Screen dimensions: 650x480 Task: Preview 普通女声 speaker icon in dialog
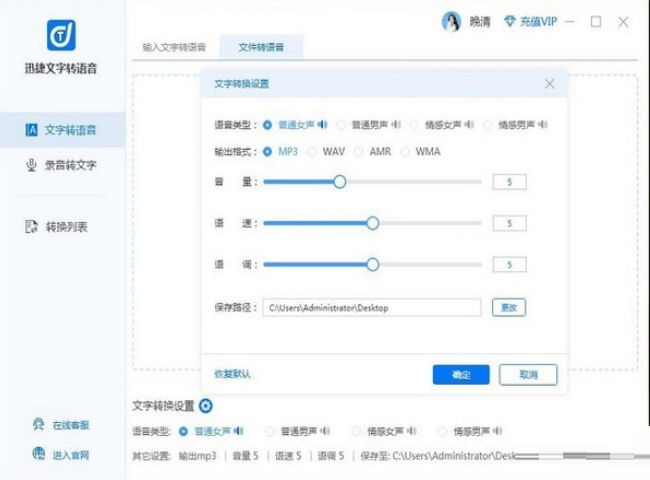coord(323,124)
